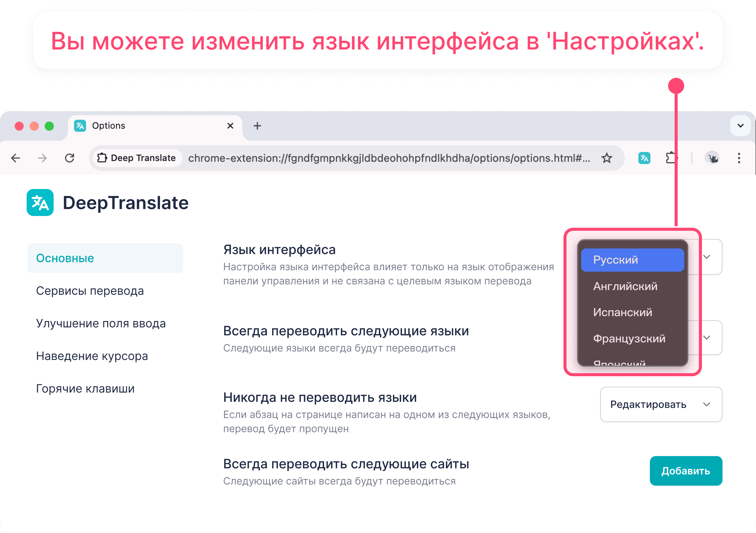Click the Язык интерфейса heading
Screen dimensions: 756x533
(x=279, y=250)
